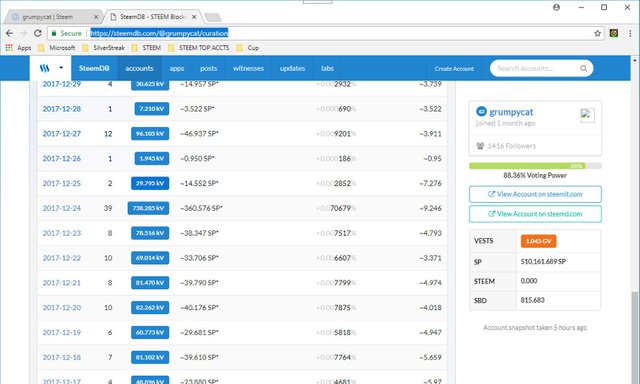The image size is (640, 384).
Task: Click the reputation badge next to grumpycat
Action: pos(481,111)
